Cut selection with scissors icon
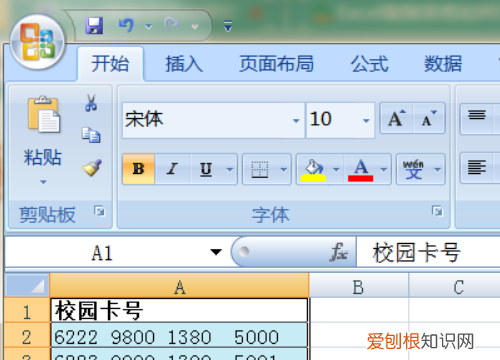 (x=91, y=103)
